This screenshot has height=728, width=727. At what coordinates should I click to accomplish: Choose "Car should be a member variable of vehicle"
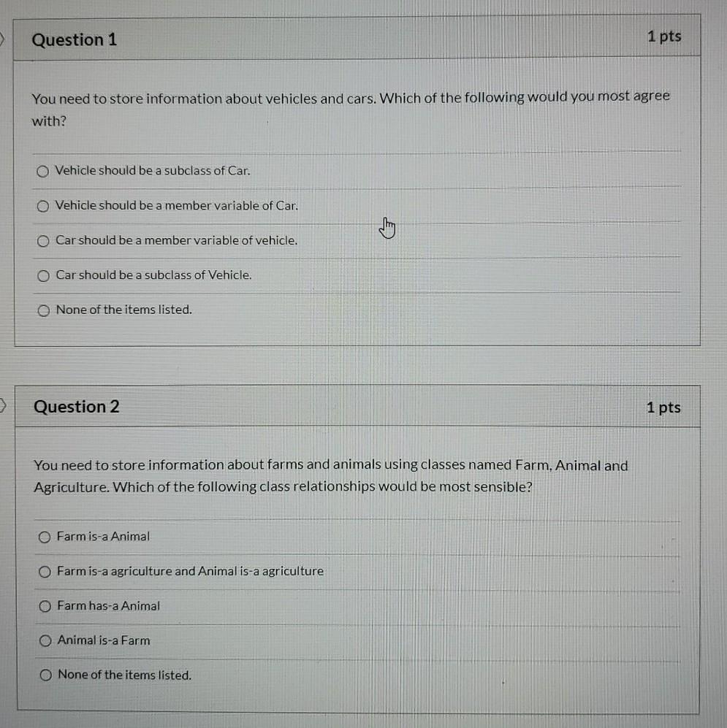43,240
